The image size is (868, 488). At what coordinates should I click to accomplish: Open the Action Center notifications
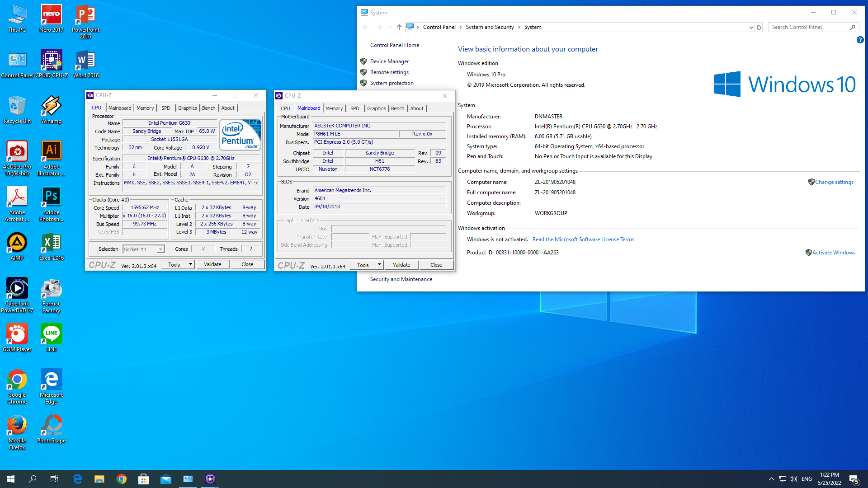pos(854,479)
